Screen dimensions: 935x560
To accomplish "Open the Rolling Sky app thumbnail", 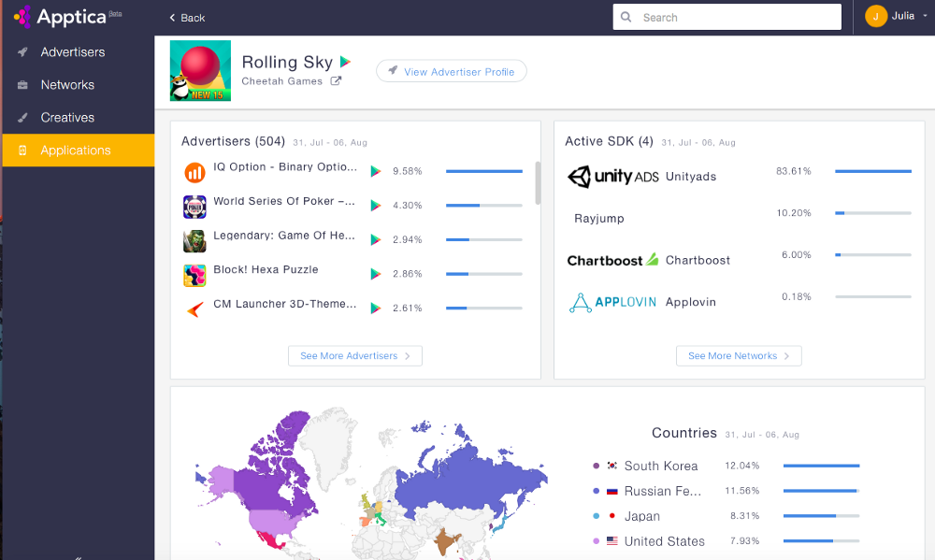I will pyautogui.click(x=200, y=70).
